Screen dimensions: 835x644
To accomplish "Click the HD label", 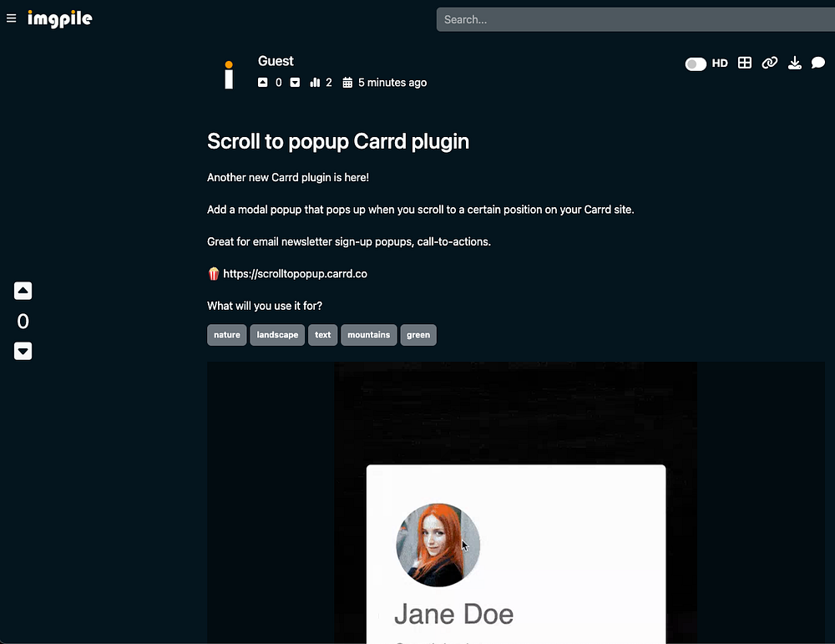I will point(720,63).
